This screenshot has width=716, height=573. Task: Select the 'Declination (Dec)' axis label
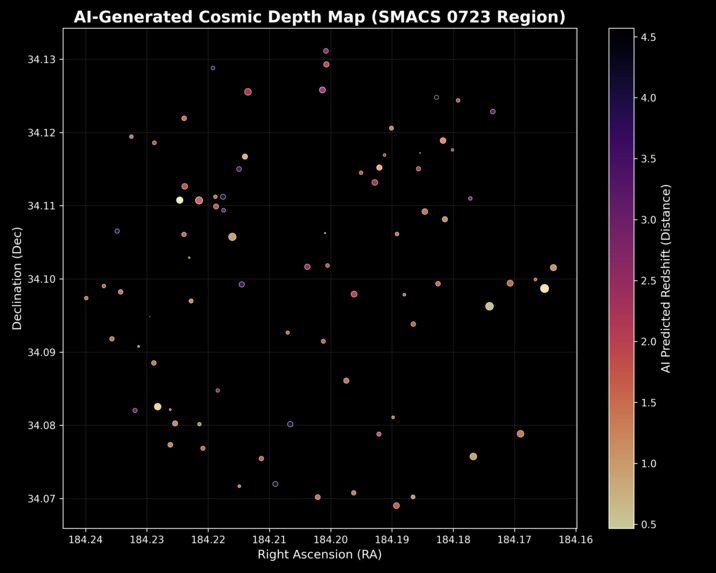[x=17, y=278]
